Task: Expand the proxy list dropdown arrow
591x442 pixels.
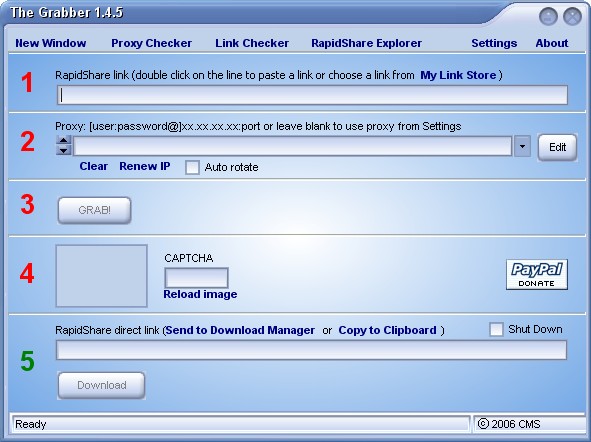Action: point(522,146)
